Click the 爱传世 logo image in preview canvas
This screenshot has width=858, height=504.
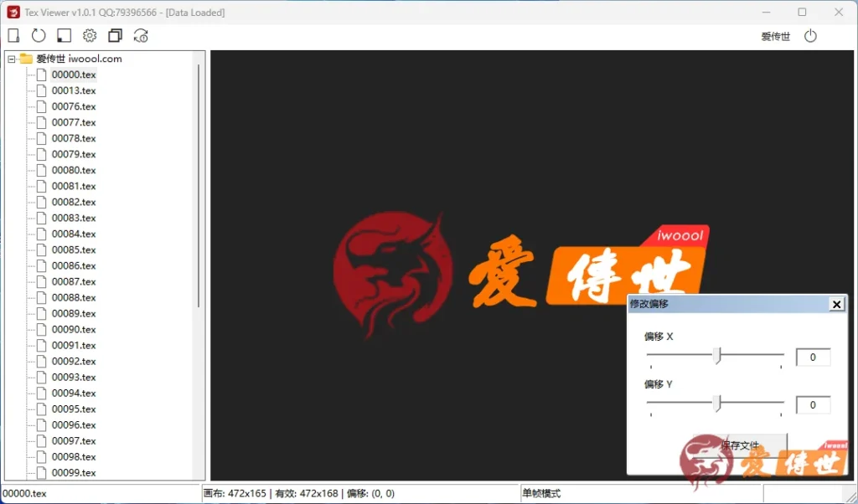click(x=521, y=275)
